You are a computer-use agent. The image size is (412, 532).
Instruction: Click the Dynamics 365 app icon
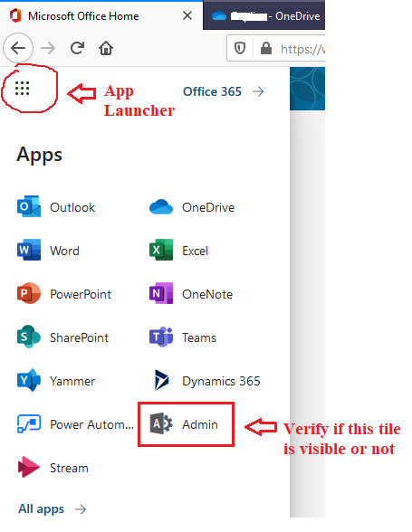tap(161, 380)
